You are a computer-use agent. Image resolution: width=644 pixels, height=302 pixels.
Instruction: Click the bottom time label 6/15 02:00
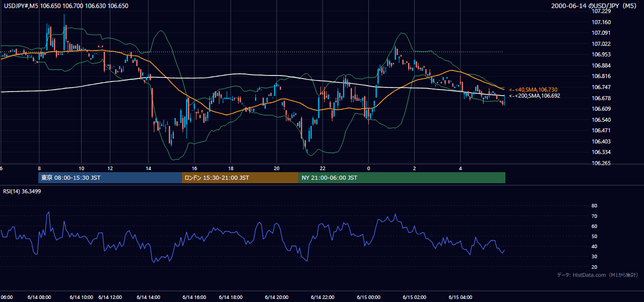pyautogui.click(x=415, y=297)
